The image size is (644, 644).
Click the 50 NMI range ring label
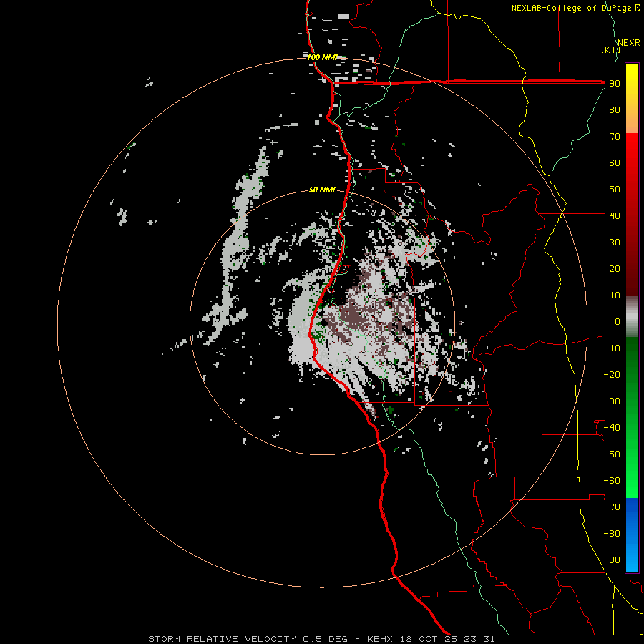click(322, 190)
